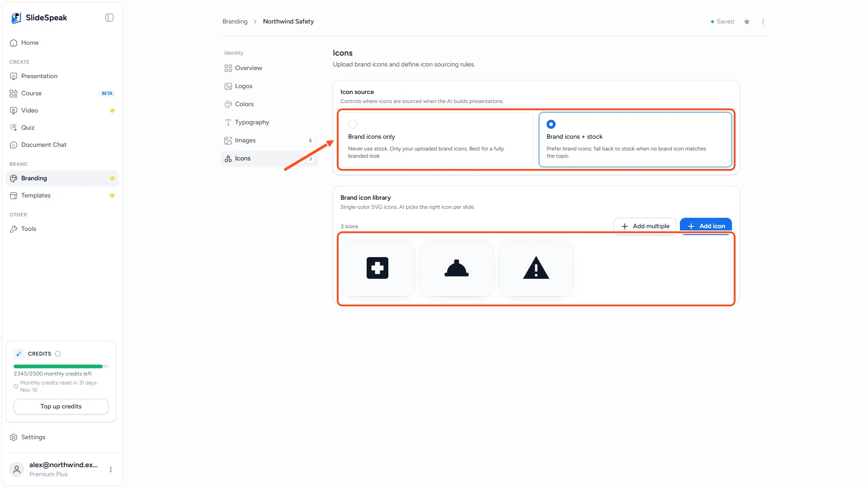Click the '3 icons' count text
Viewport: 868px width, 488px height.
coord(349,226)
